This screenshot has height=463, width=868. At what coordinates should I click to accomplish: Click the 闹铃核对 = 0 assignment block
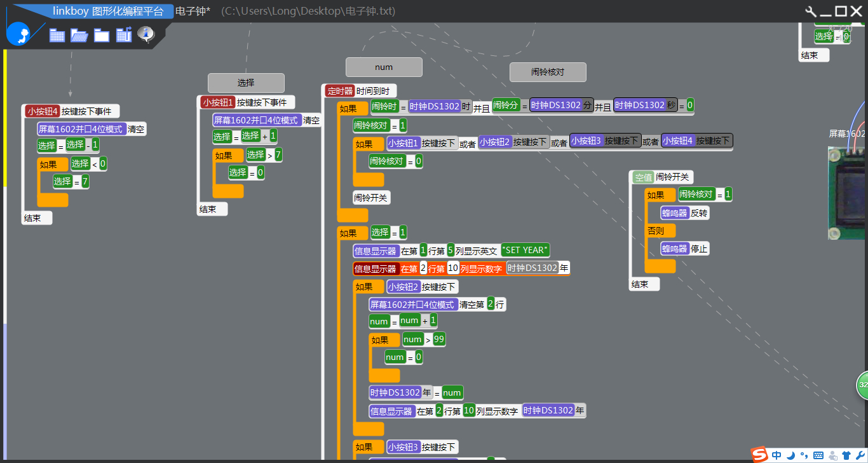coord(397,162)
